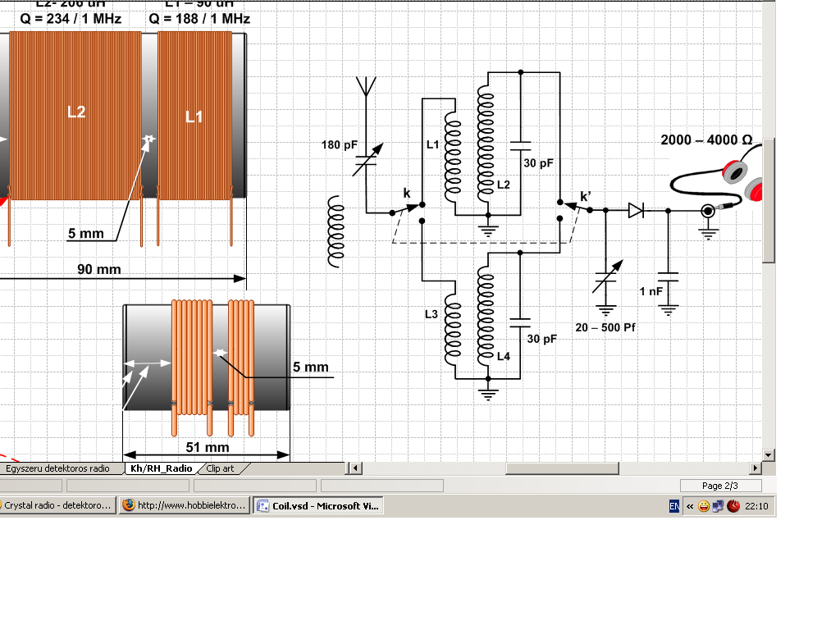Select the 1 nF capacitor symbol
The width and height of the screenshot is (840, 630).
tap(668, 277)
